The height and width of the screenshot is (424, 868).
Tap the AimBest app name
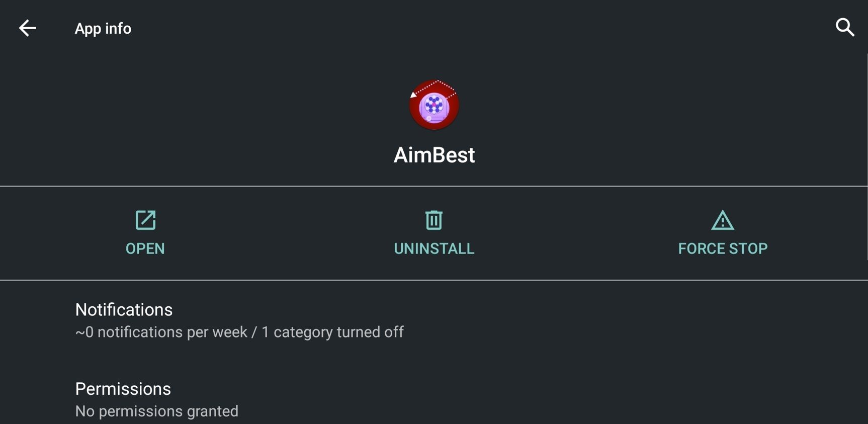(434, 155)
